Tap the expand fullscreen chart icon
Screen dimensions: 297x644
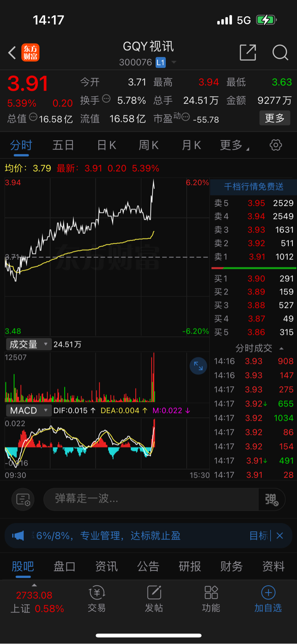pos(198,366)
